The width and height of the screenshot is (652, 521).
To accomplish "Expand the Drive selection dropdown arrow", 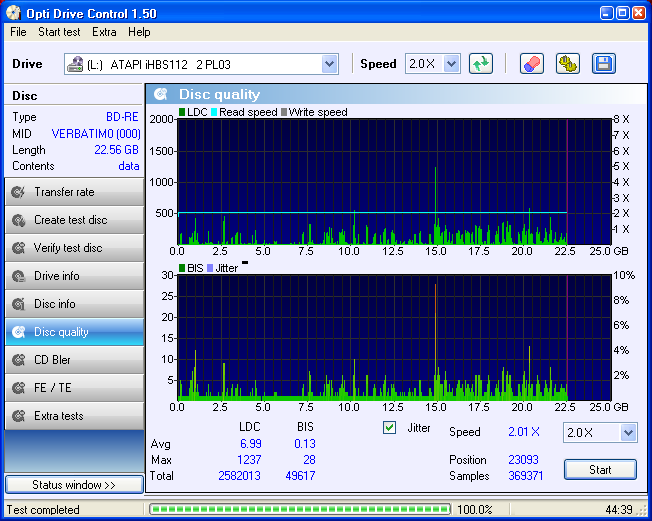I will [x=329, y=64].
